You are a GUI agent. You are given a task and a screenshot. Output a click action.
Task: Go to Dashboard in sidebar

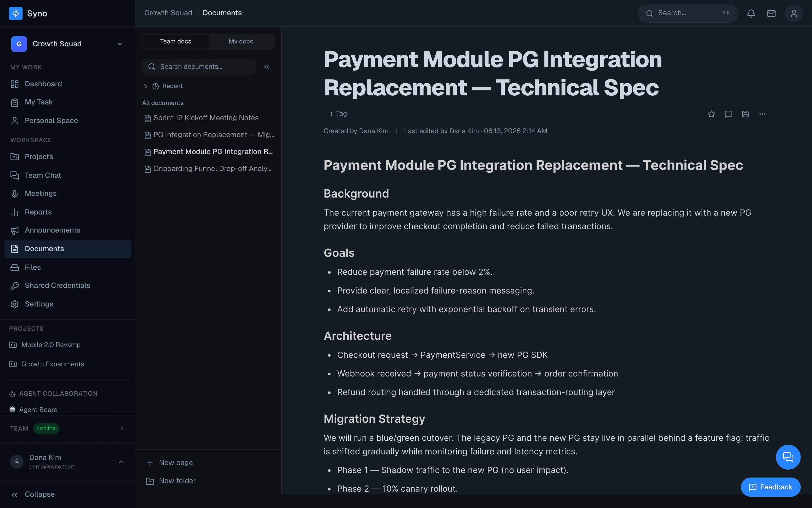67,84
